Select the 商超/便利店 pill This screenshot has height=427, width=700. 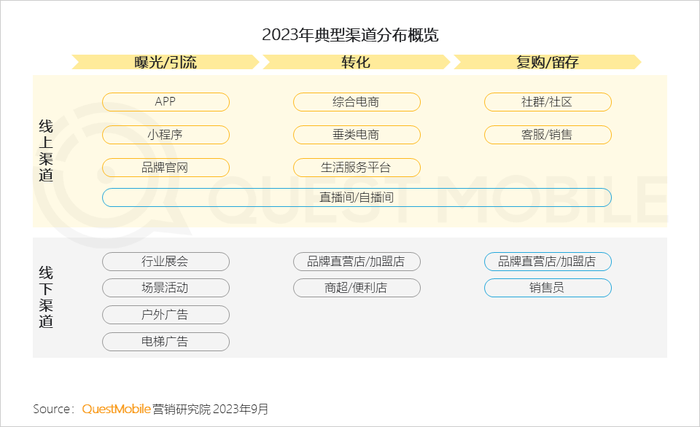[357, 288]
